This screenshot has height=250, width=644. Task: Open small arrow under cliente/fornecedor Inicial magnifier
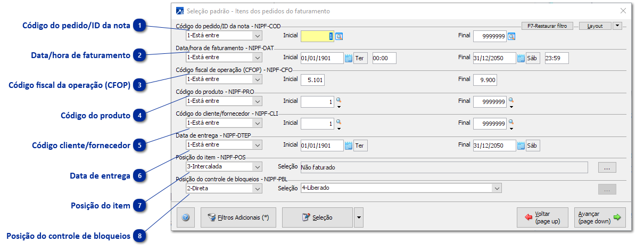pos(338,128)
